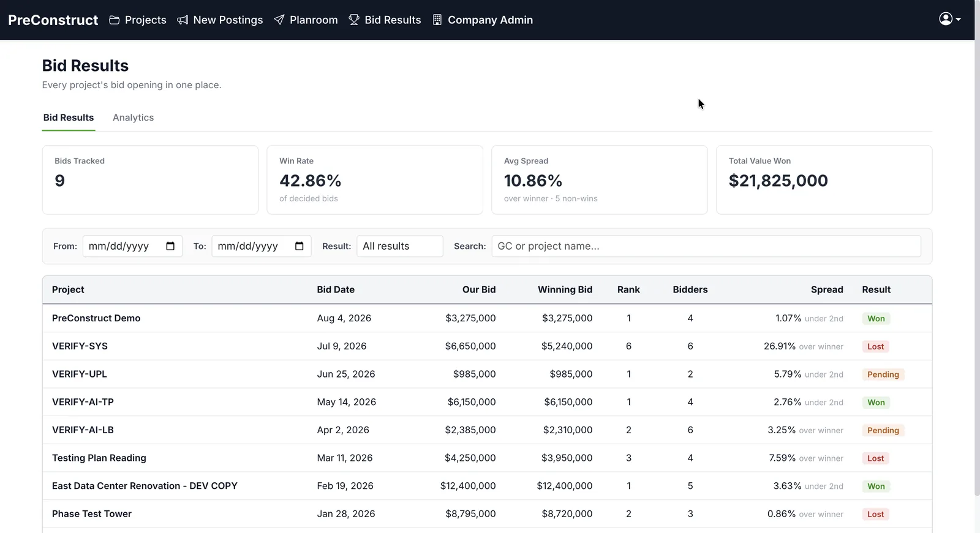The width and height of the screenshot is (980, 533).
Task: Click the Won badge for VERIFY-AI-TP
Action: (x=876, y=402)
